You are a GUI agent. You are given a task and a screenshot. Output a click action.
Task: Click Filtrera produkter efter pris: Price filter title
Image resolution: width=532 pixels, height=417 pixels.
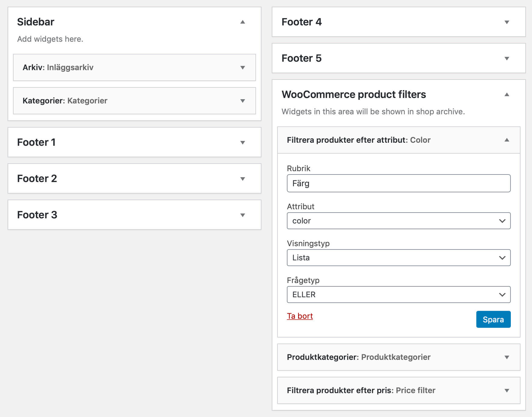(361, 390)
